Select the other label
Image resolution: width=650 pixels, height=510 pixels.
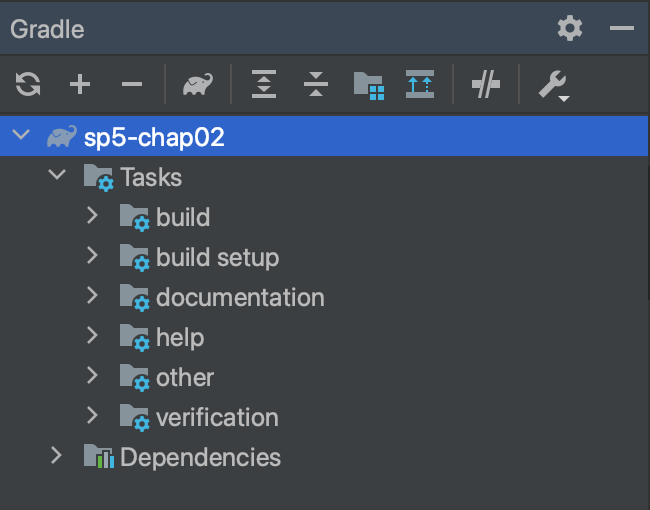tap(185, 377)
